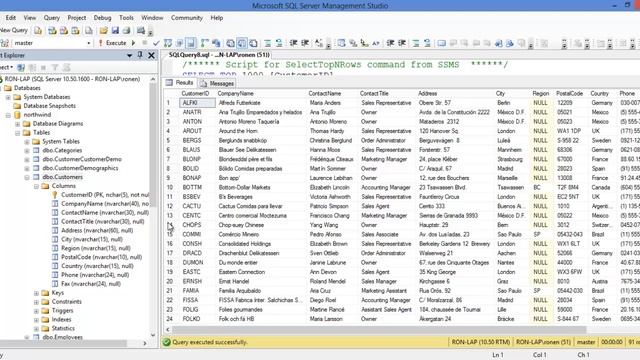This screenshot has width=640, height=360.
Task: Click the Decrease Indent icon
Action: coord(293,43)
